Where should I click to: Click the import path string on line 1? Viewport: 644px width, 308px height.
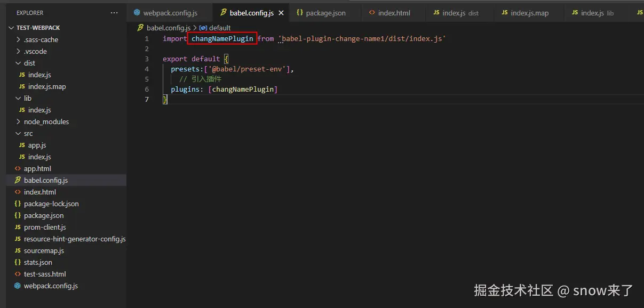(x=362, y=39)
